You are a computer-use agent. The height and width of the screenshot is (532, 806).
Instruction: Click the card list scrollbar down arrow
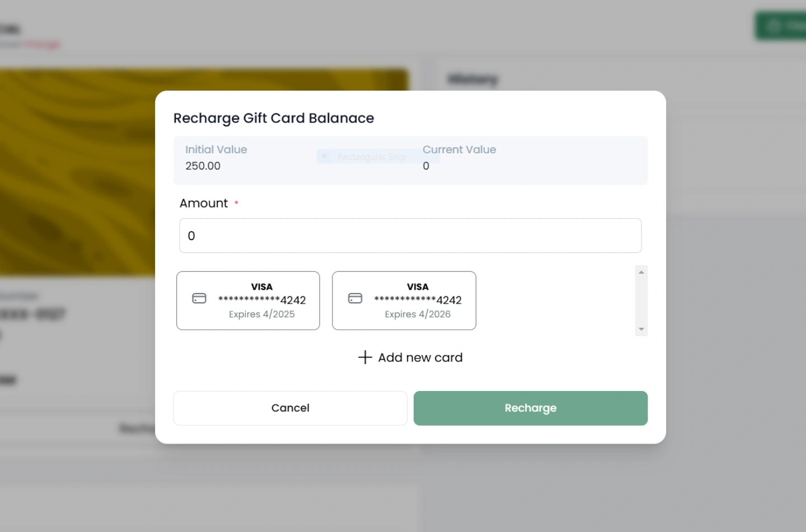(x=641, y=329)
